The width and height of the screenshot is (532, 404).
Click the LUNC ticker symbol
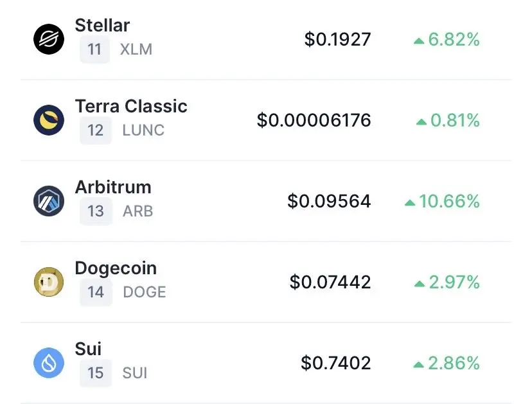point(143,130)
